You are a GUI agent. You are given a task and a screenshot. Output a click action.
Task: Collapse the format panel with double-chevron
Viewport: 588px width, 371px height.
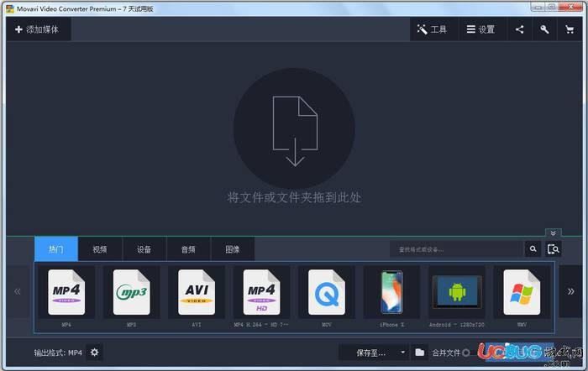click(x=553, y=233)
